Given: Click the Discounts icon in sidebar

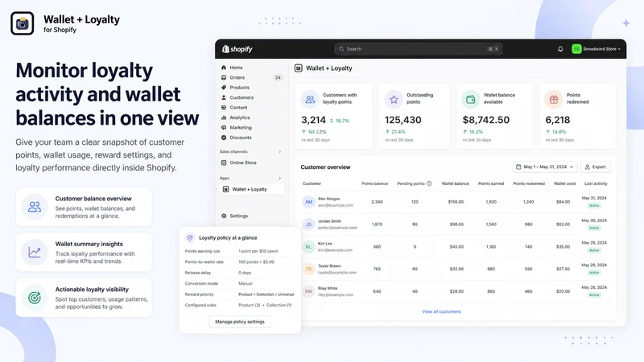Looking at the screenshot, I should point(224,138).
